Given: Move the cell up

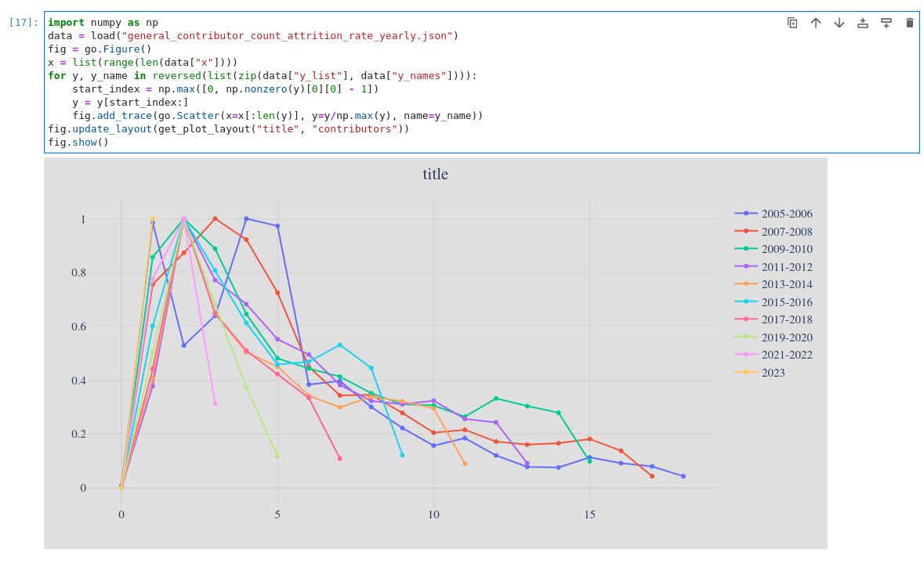Looking at the screenshot, I should point(816,23).
